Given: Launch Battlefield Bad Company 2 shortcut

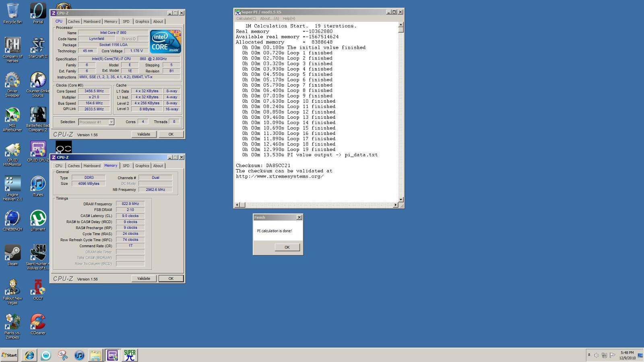Looking at the screenshot, I should coord(38,119).
